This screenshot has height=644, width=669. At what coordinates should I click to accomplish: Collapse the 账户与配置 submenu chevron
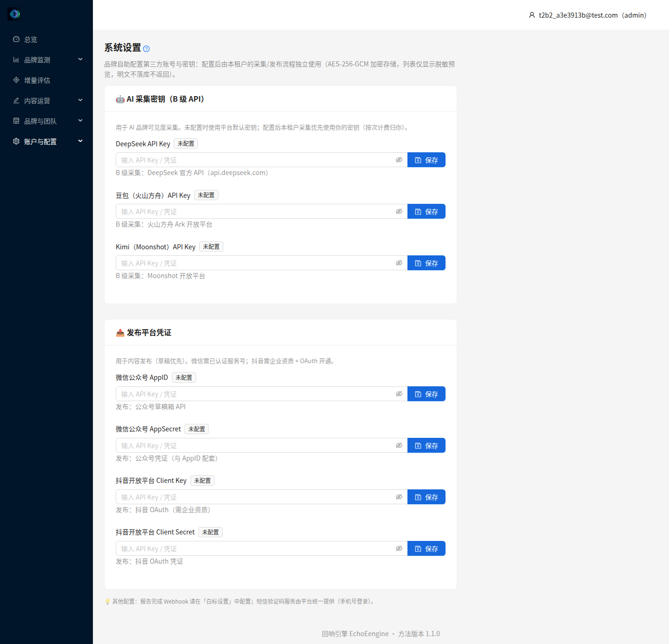point(80,141)
